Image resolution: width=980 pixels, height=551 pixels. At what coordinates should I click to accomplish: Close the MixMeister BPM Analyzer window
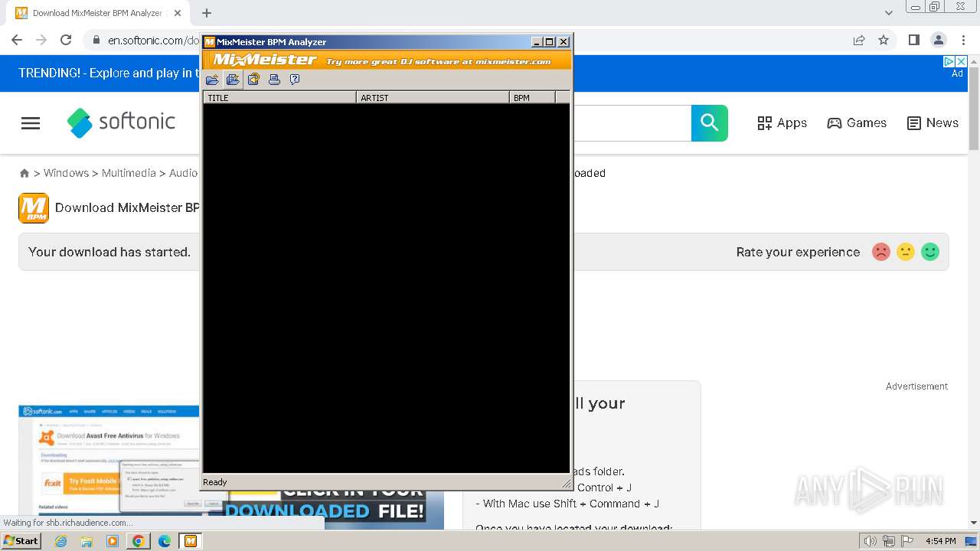(x=563, y=42)
